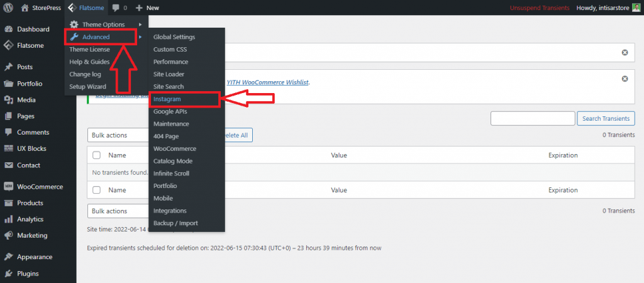Expand the Theme Options submenu arrow
644x283 pixels.
(x=140, y=25)
